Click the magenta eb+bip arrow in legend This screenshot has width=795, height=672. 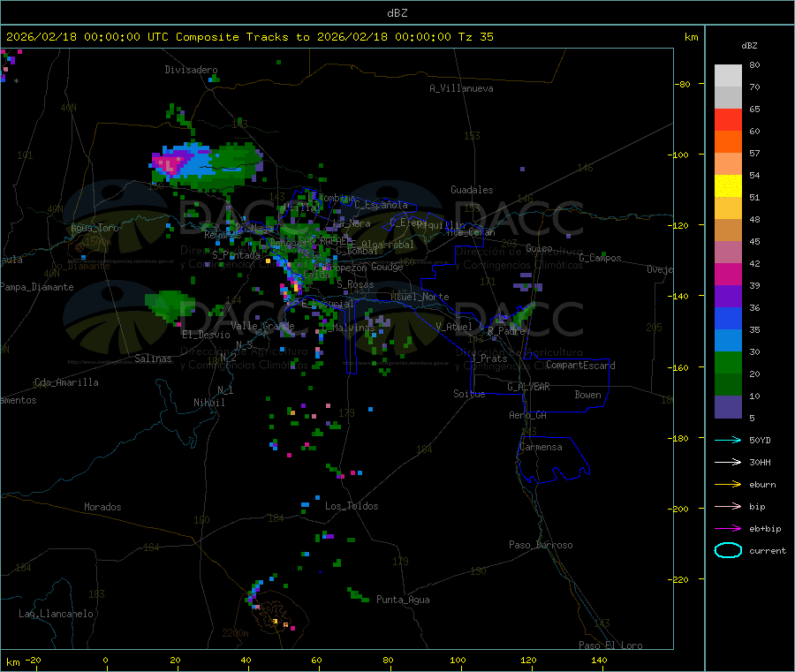[x=728, y=528]
